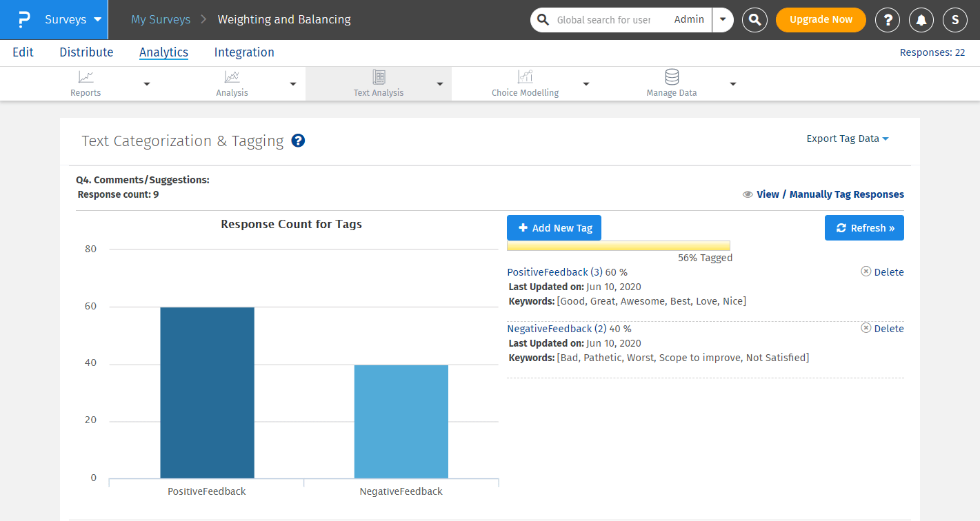Viewport: 980px width, 521px height.
Task: Open the help question mark icon in header
Action: (888, 20)
